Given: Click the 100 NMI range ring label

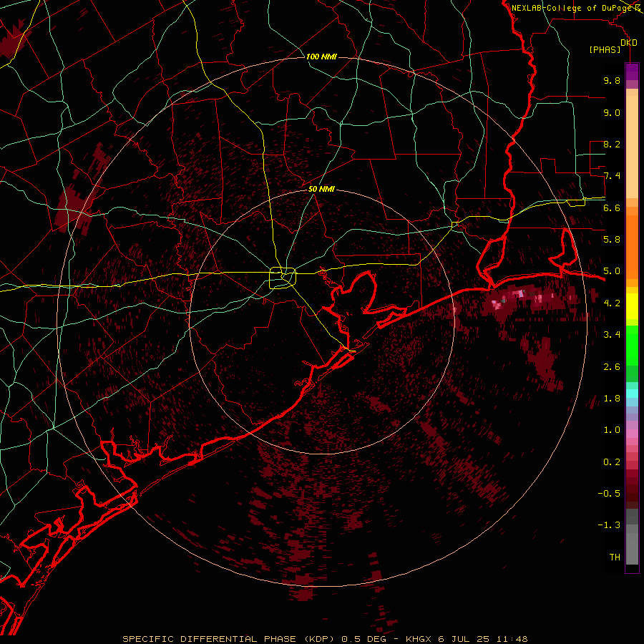Looking at the screenshot, I should coord(321,57).
